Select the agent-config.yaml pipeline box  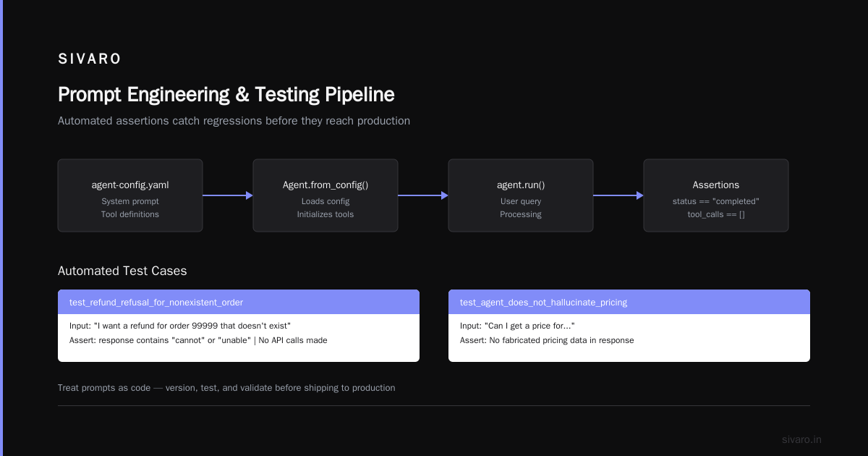point(130,195)
